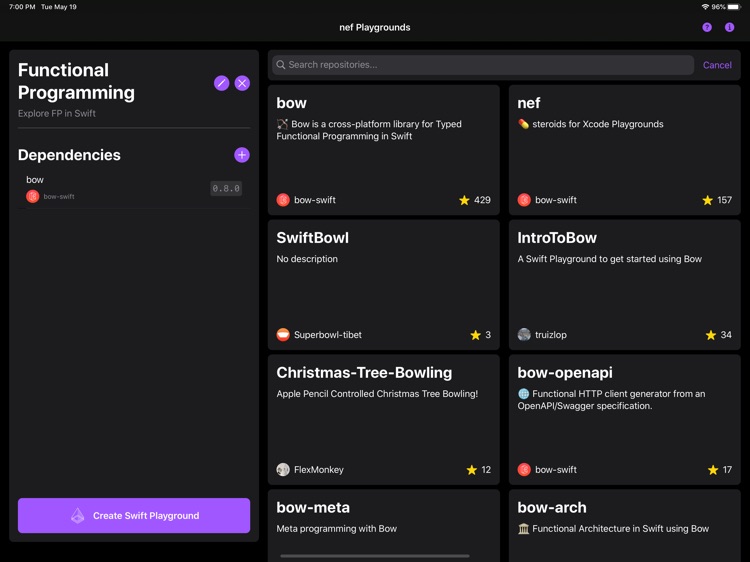Click the battery indicator in status bar
Image resolution: width=750 pixels, height=562 pixels.
pyautogui.click(x=734, y=7)
